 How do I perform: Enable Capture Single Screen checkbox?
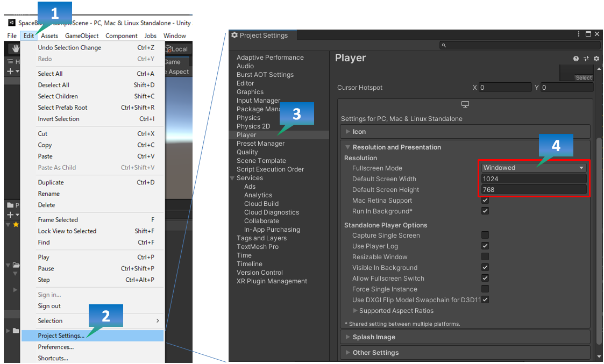pyautogui.click(x=485, y=235)
